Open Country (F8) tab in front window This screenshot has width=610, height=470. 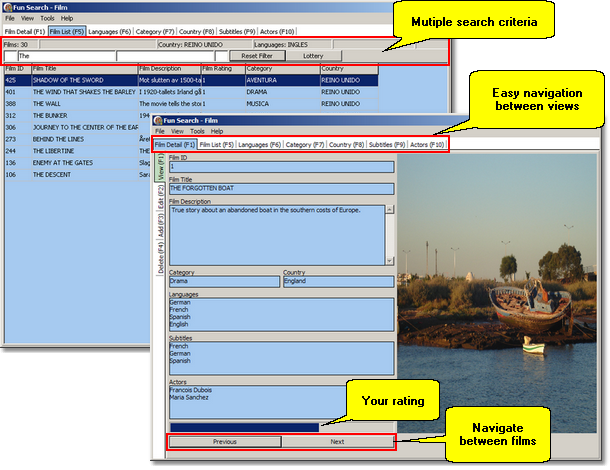point(346,145)
